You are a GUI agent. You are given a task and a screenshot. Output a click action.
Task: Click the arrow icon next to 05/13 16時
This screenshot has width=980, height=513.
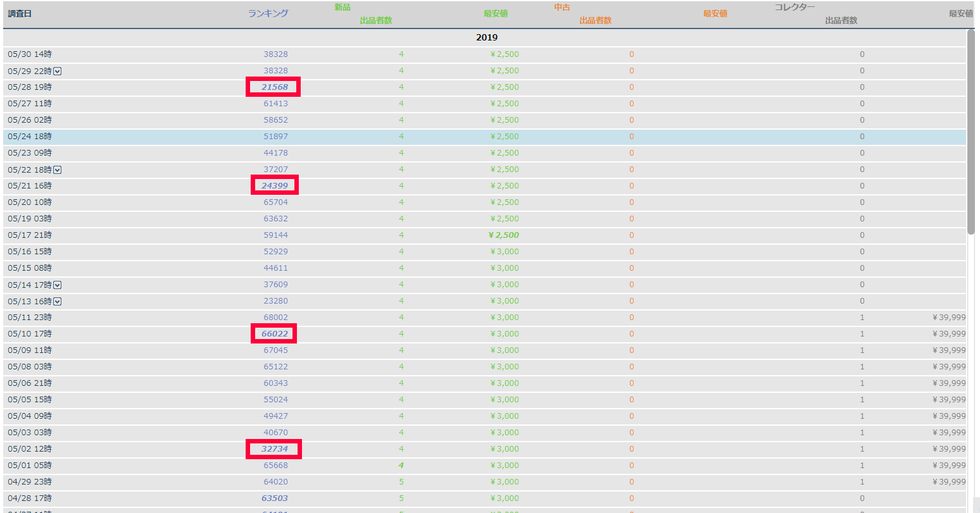[x=58, y=302]
